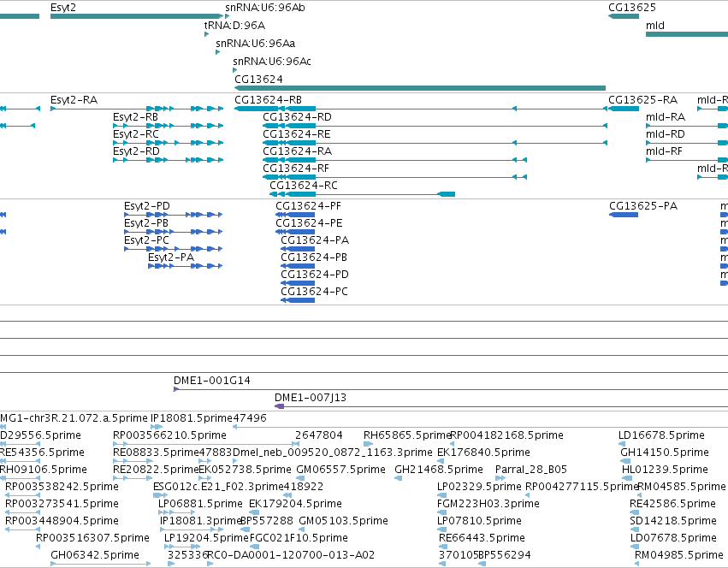Select the CG13625 gene feature
Image resolution: width=728 pixels, height=568 pixels.
pyautogui.click(x=624, y=16)
